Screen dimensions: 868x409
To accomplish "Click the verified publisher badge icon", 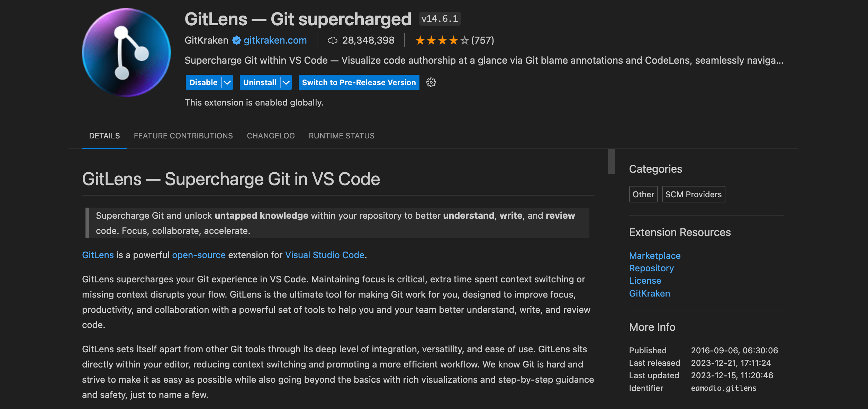I will click(237, 40).
